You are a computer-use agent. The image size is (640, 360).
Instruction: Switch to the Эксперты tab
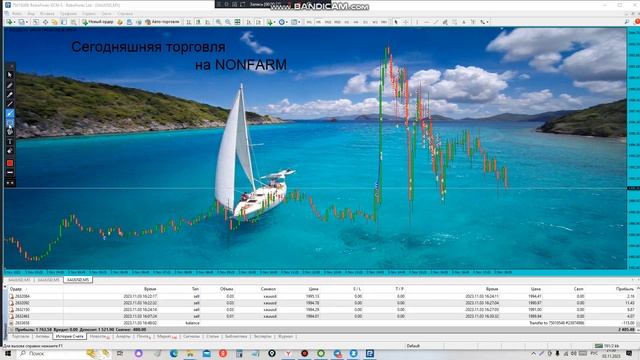click(x=262, y=337)
